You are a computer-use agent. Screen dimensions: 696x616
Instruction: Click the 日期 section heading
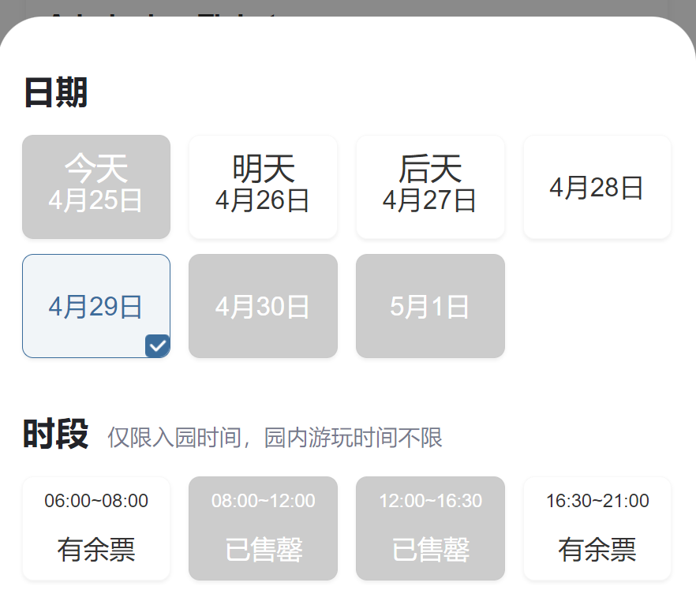coord(55,92)
